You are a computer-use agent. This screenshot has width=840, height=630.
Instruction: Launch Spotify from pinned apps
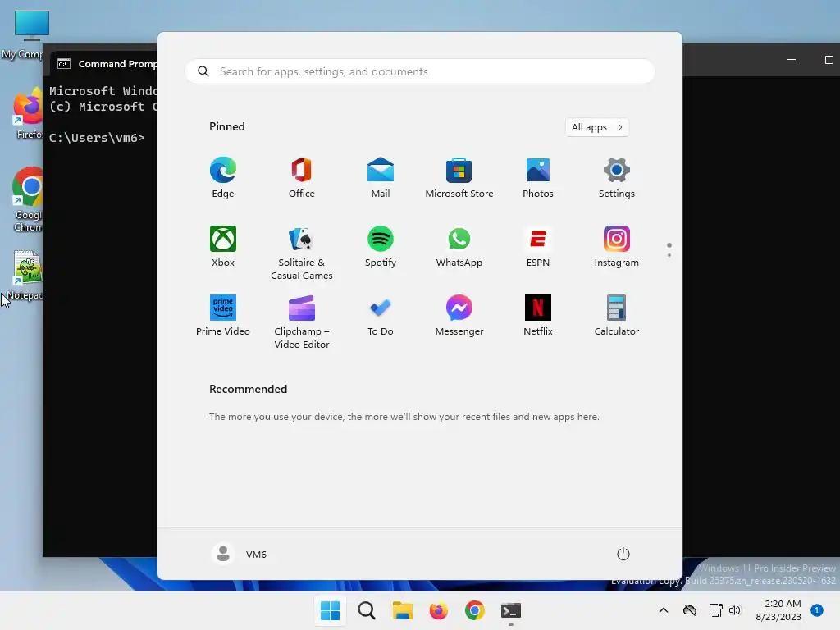click(381, 246)
